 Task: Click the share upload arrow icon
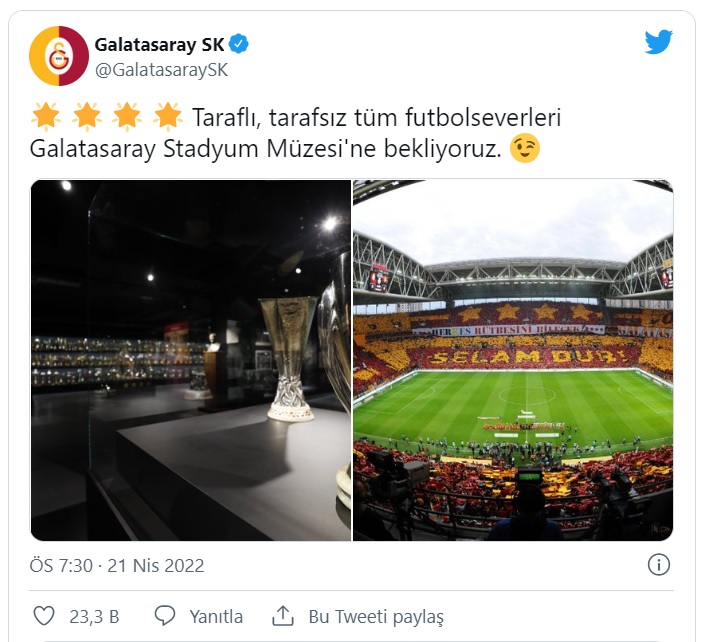[283, 616]
